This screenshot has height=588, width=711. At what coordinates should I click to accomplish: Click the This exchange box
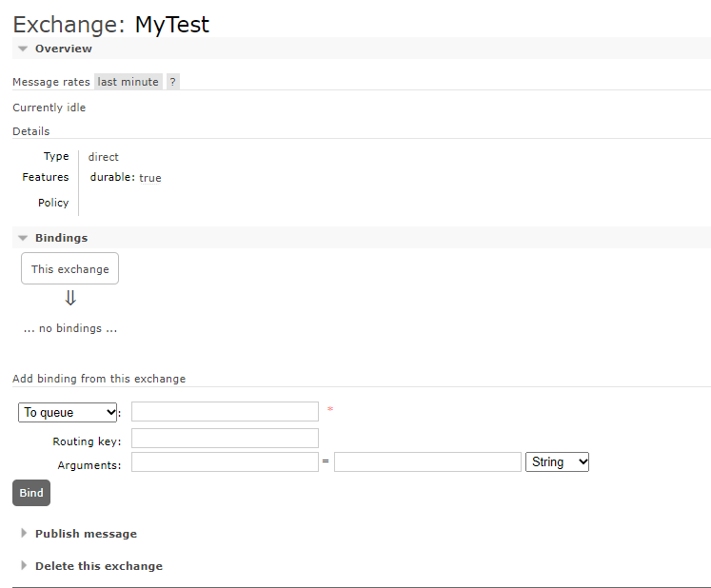(x=70, y=269)
